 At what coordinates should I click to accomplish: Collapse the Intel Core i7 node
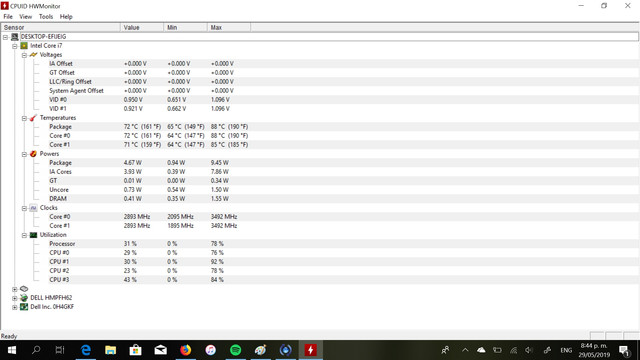tap(15, 46)
